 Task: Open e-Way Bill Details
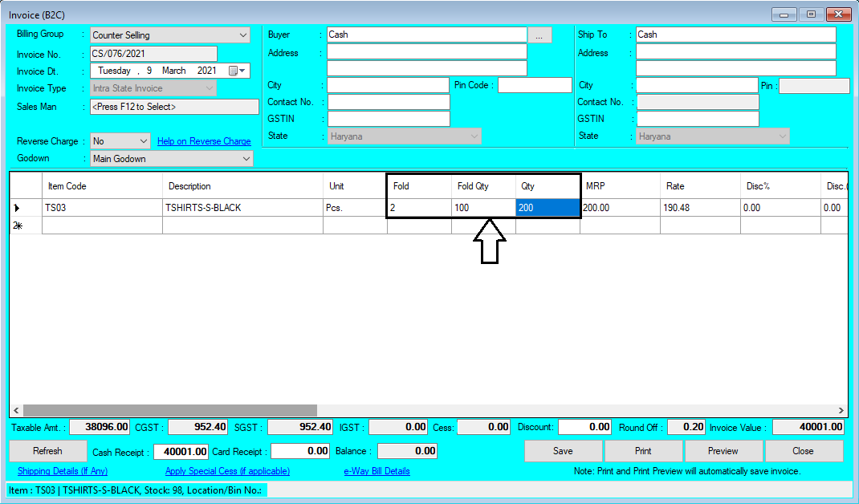pyautogui.click(x=377, y=471)
